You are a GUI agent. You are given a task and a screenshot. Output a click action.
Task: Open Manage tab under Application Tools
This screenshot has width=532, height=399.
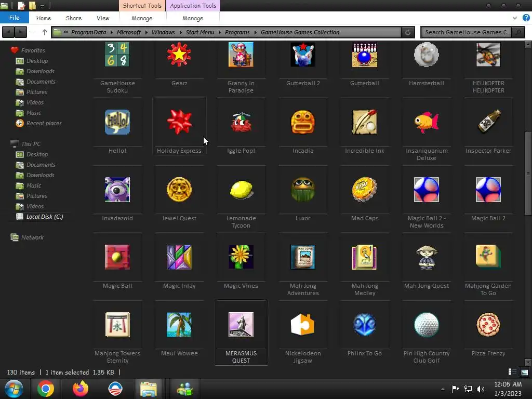pyautogui.click(x=193, y=18)
